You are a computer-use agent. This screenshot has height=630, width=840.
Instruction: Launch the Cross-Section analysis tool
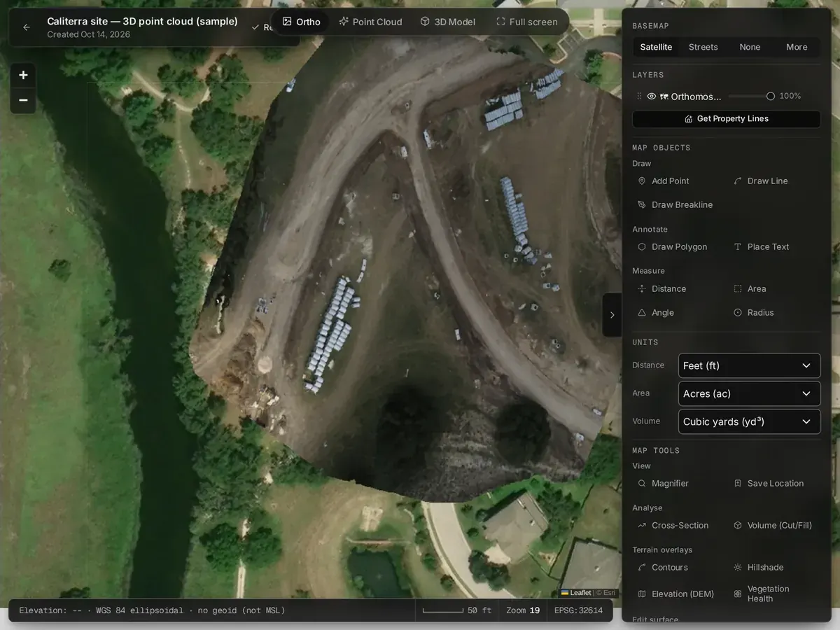[673, 525]
